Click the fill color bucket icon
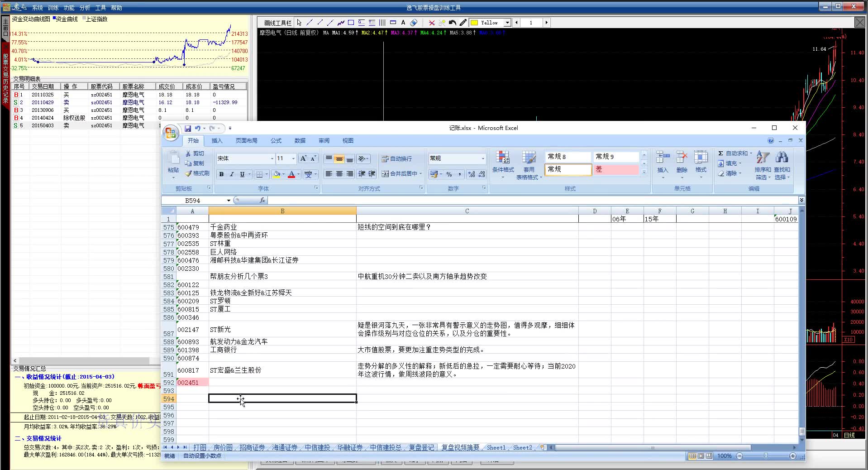This screenshot has width=868, height=470. point(277,174)
